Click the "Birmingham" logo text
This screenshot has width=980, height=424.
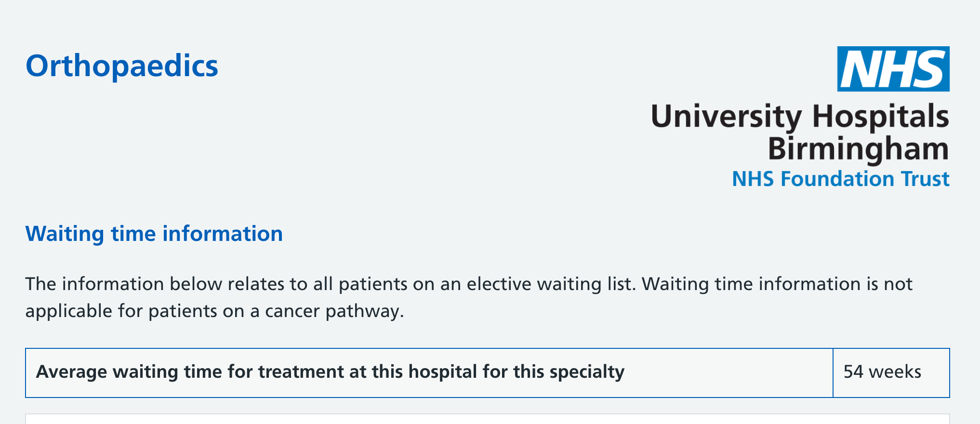tap(858, 149)
